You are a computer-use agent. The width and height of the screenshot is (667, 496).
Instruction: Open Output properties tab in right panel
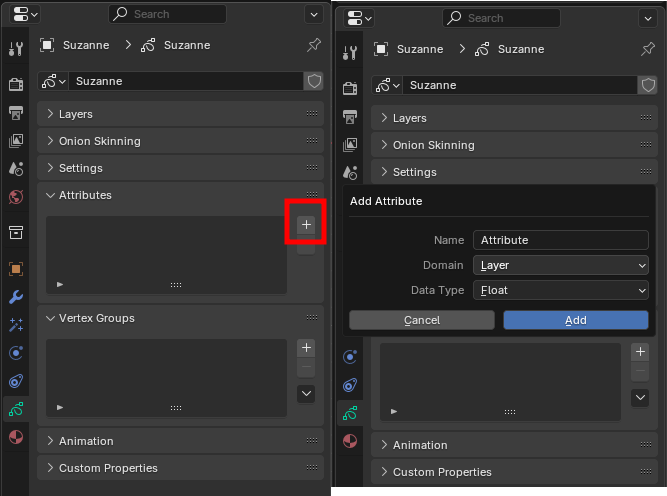point(350,117)
